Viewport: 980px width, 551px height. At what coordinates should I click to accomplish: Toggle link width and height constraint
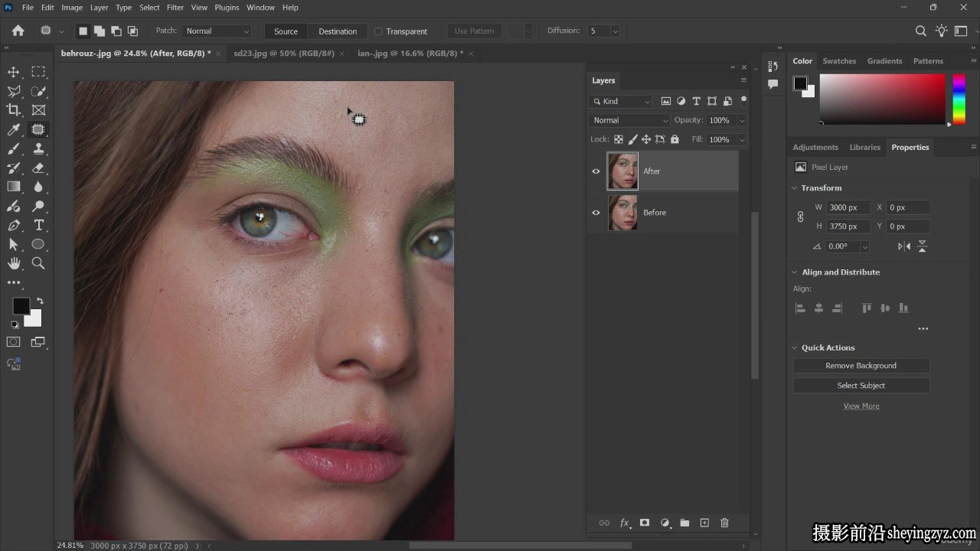tap(801, 217)
